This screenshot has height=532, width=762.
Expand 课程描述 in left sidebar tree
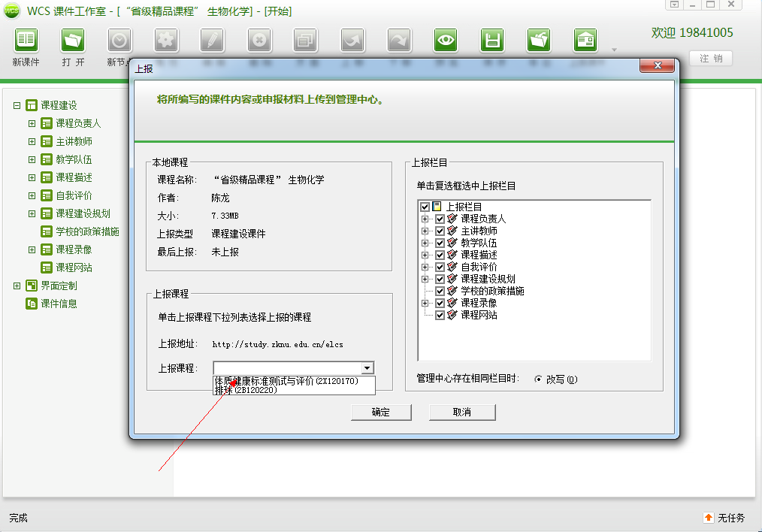(32, 177)
